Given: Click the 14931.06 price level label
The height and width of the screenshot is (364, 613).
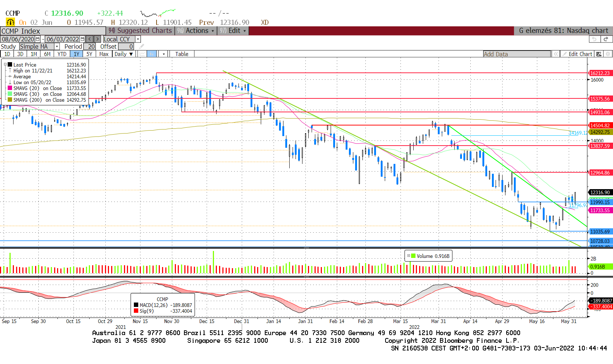Looking at the screenshot, I should pyautogui.click(x=600, y=112).
